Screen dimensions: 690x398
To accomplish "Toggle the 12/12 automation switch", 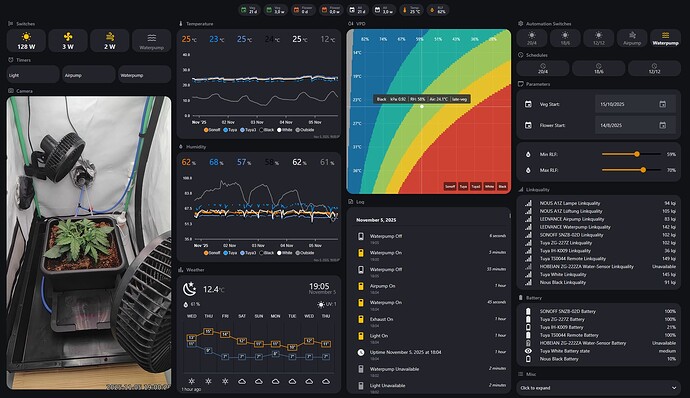I will 598,38.
